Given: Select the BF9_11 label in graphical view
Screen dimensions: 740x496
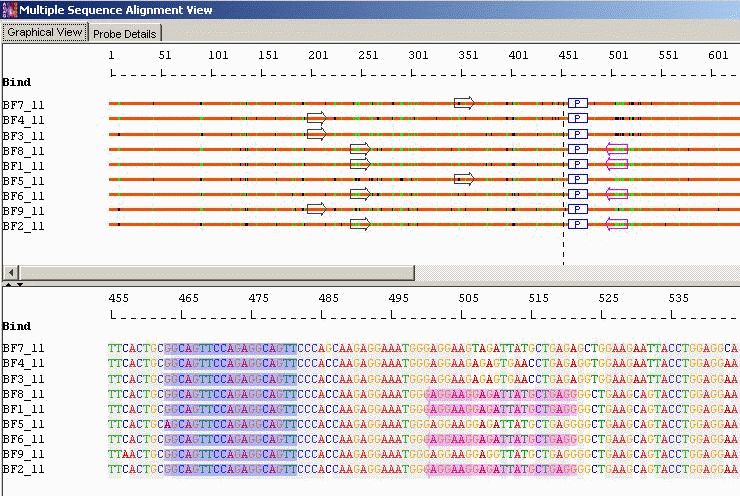Looking at the screenshot, I should coord(23,210).
